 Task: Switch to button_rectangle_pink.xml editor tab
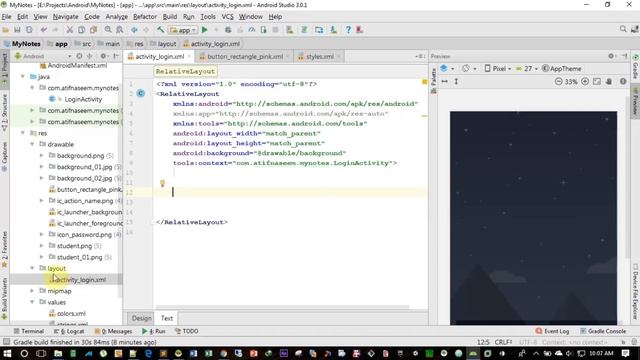(245, 56)
